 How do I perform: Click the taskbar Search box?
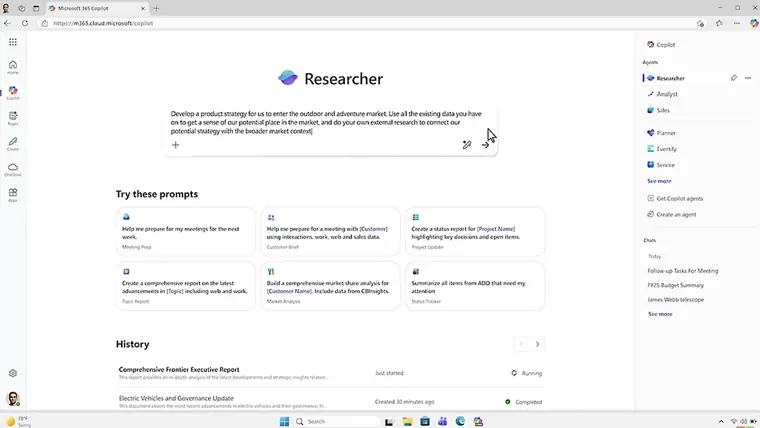pyautogui.click(x=336, y=421)
